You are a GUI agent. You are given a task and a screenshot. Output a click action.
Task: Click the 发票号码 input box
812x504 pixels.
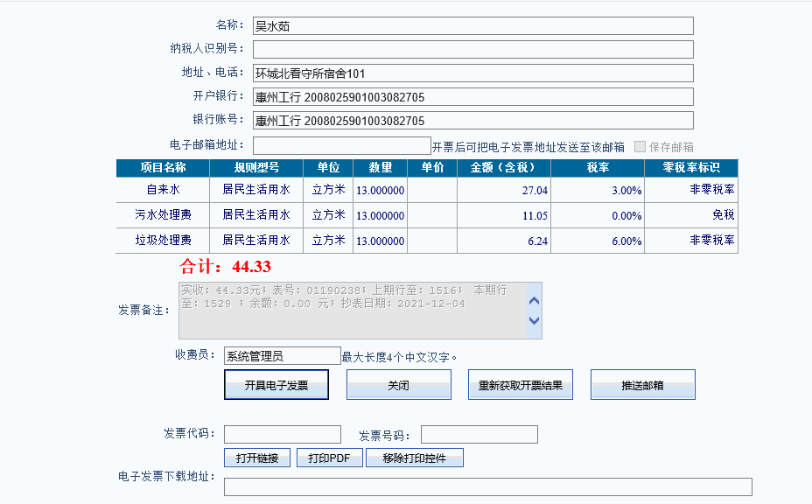pyautogui.click(x=479, y=435)
